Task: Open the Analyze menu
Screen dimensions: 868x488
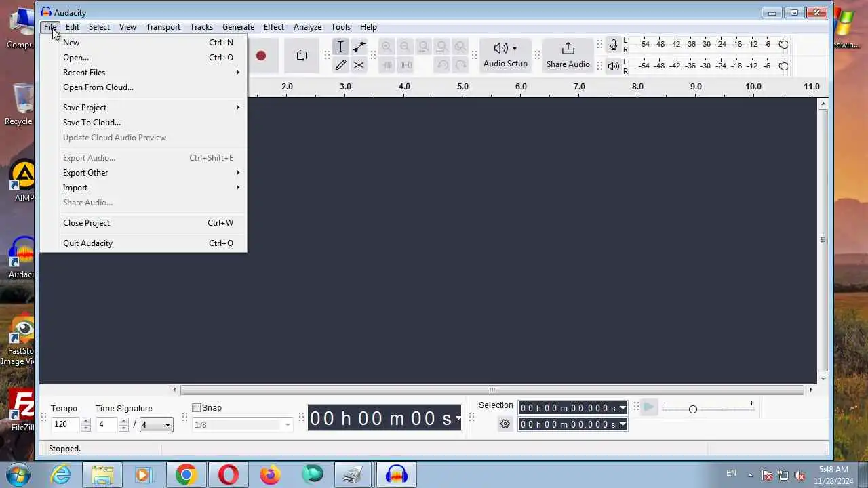Action: point(307,27)
